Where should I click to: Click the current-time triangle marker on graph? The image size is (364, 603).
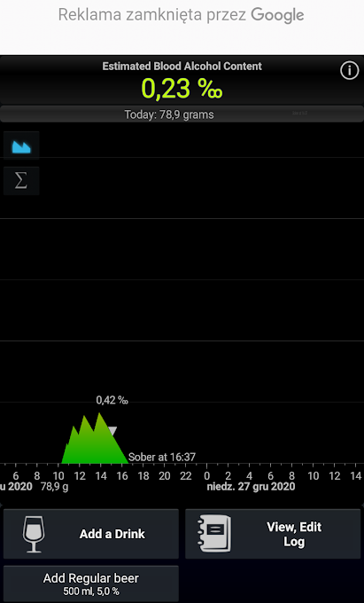coord(112,431)
